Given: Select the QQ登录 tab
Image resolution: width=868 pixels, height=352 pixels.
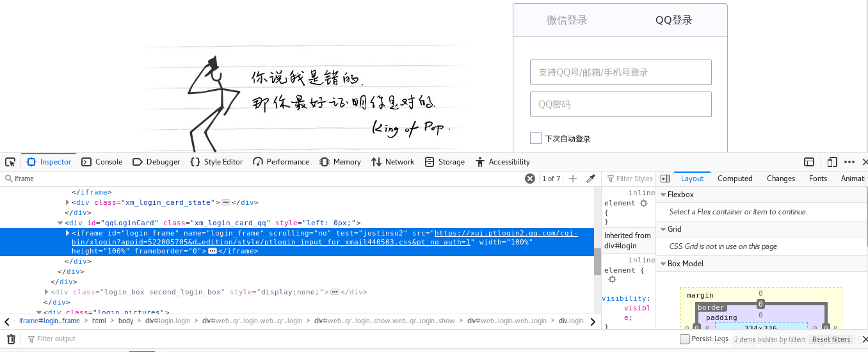Looking at the screenshot, I should coord(673,20).
